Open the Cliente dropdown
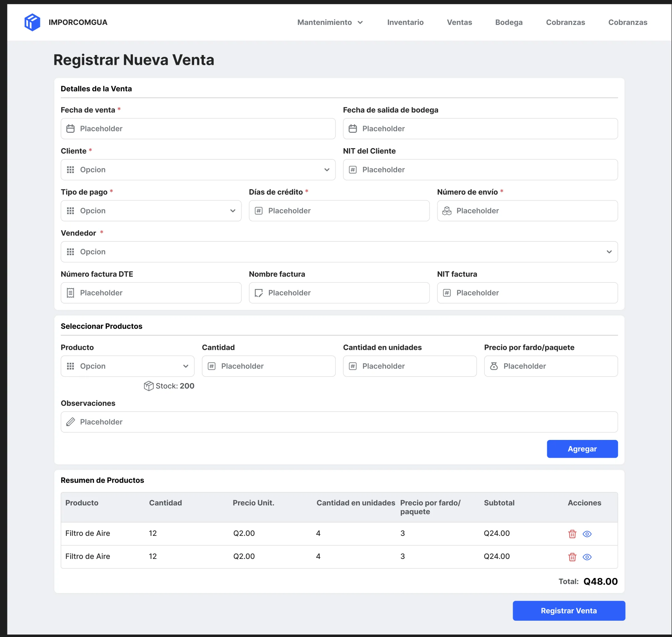672x637 pixels. [x=198, y=170]
